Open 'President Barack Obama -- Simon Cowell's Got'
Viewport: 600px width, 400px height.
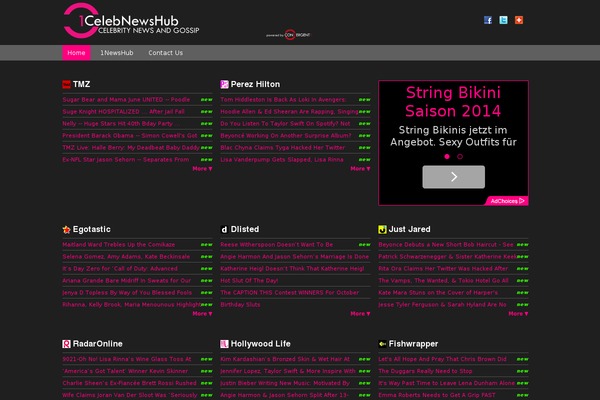coord(130,136)
